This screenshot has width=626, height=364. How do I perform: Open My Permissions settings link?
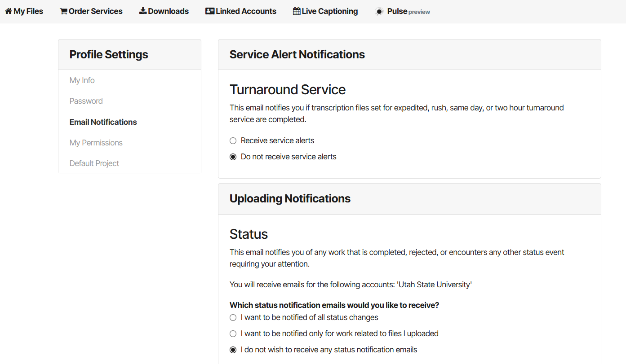tap(96, 143)
